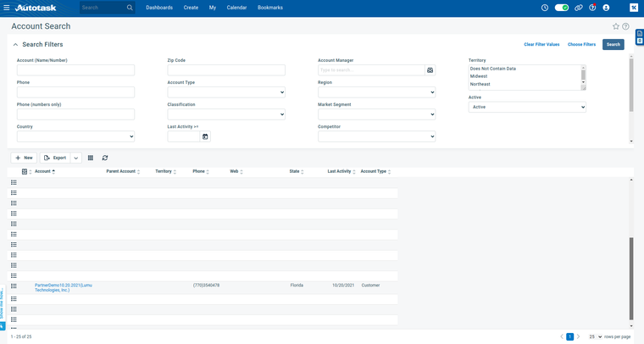This screenshot has width=644, height=344.
Task: Bookmark page with the star icon
Action: click(616, 26)
